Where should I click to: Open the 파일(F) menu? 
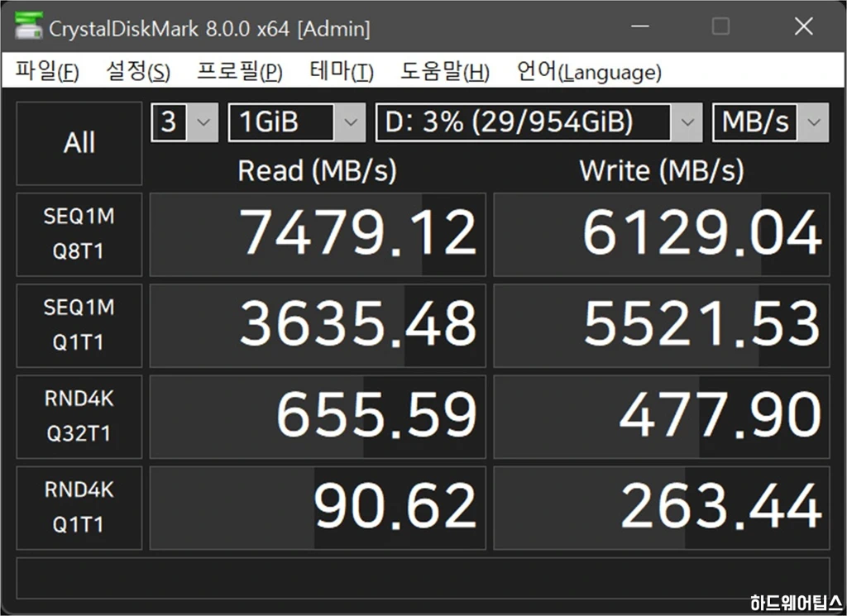(47, 71)
